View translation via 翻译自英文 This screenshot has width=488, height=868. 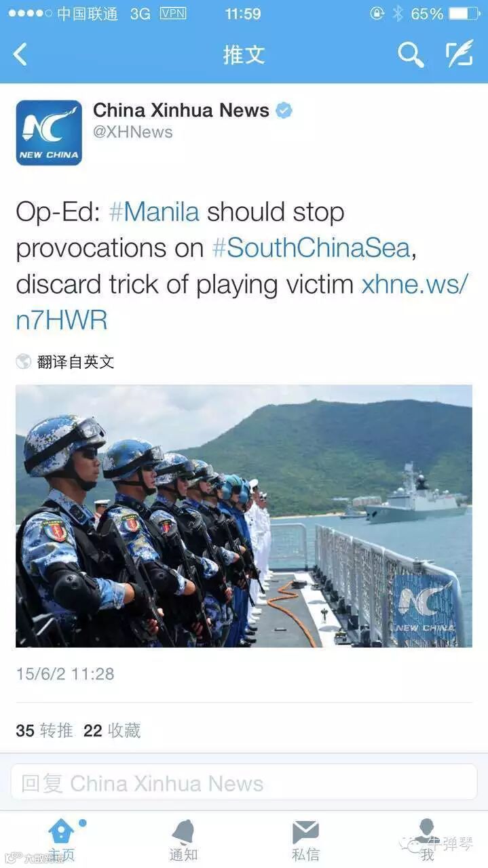point(75,361)
